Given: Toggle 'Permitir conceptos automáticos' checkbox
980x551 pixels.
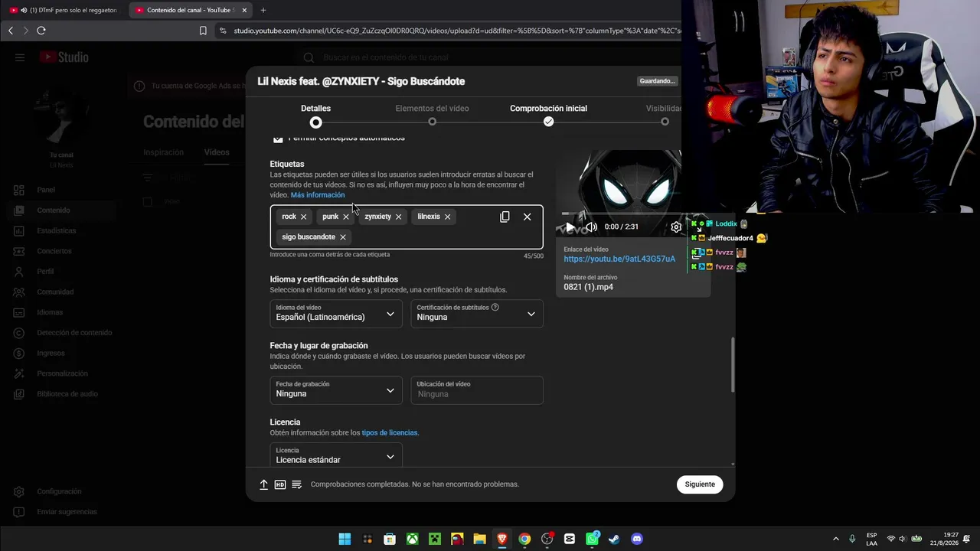Looking at the screenshot, I should 278,139.
